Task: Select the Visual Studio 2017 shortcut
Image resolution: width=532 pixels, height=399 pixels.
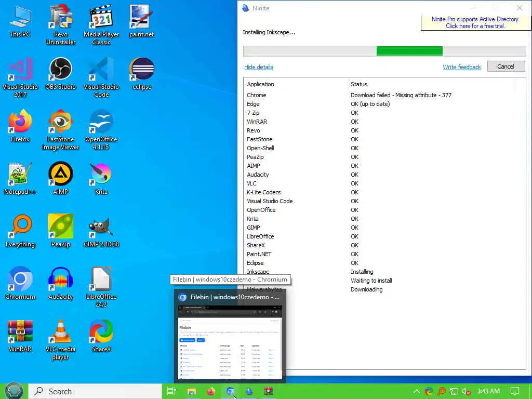Action: [20, 77]
